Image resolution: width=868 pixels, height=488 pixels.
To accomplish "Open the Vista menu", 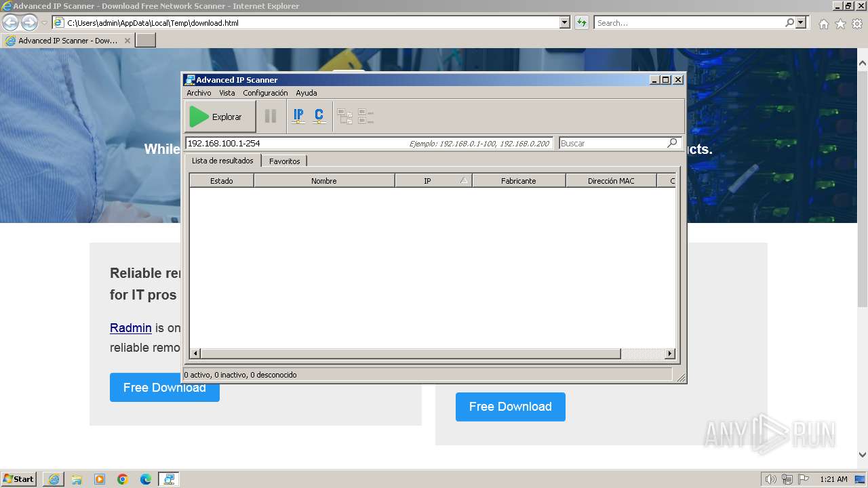I will tap(227, 93).
